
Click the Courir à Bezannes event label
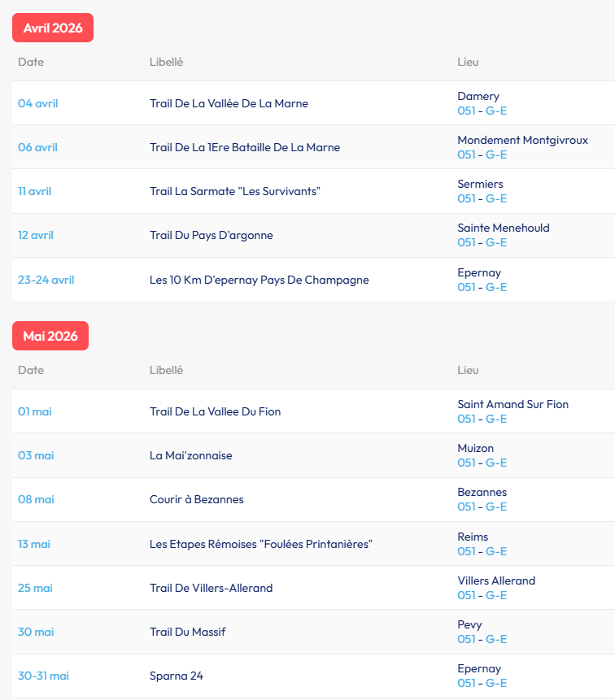pyautogui.click(x=197, y=499)
